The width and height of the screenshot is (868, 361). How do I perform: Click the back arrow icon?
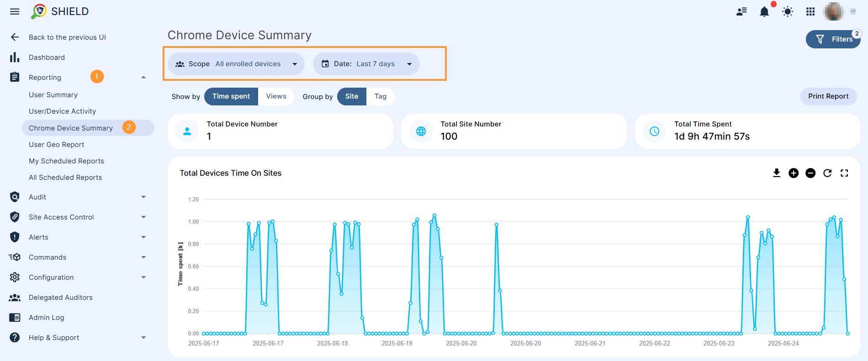pos(15,37)
